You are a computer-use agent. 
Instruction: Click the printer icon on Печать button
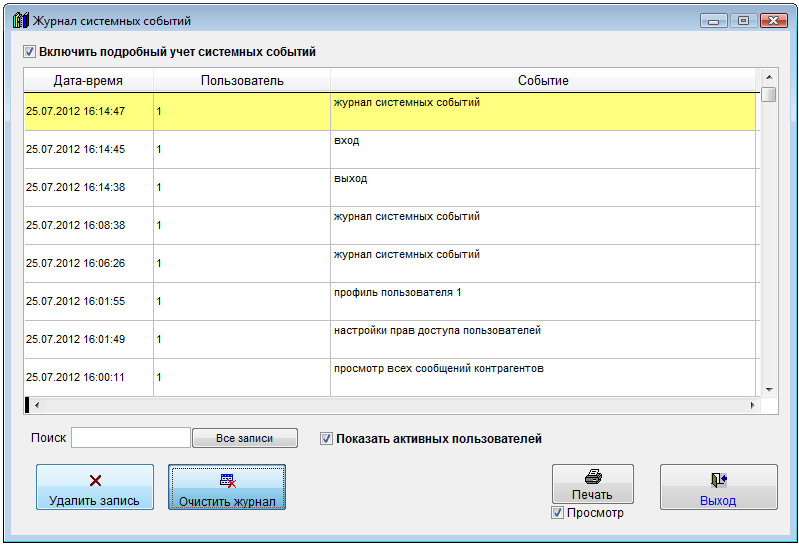click(x=593, y=477)
